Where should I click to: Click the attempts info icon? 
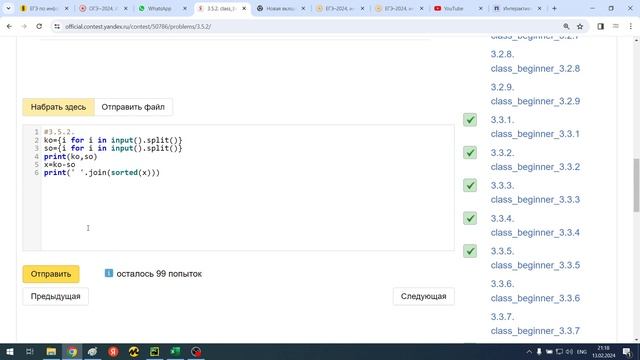tap(109, 273)
